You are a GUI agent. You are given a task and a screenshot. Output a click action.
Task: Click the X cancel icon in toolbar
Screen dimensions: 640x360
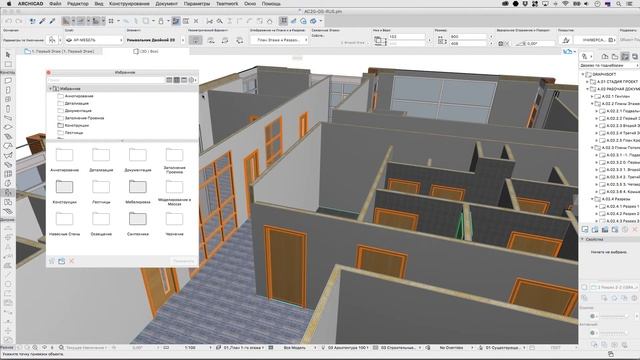click(196, 21)
